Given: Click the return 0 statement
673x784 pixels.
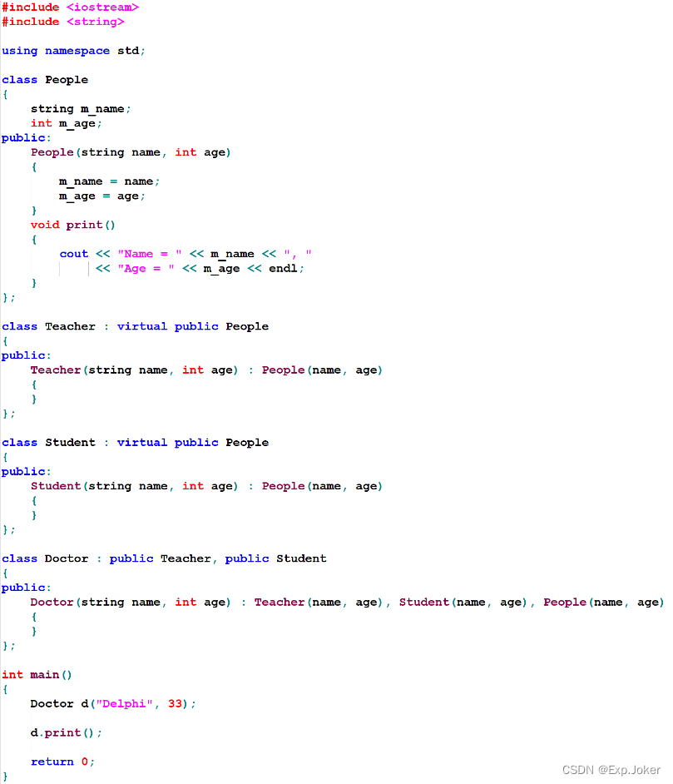Looking at the screenshot, I should pyautogui.click(x=62, y=762).
